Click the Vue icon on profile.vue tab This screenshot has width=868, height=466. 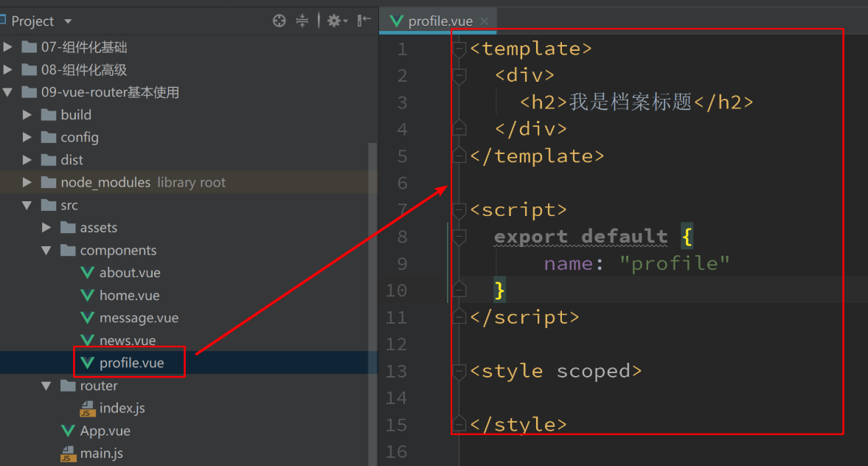tap(396, 21)
